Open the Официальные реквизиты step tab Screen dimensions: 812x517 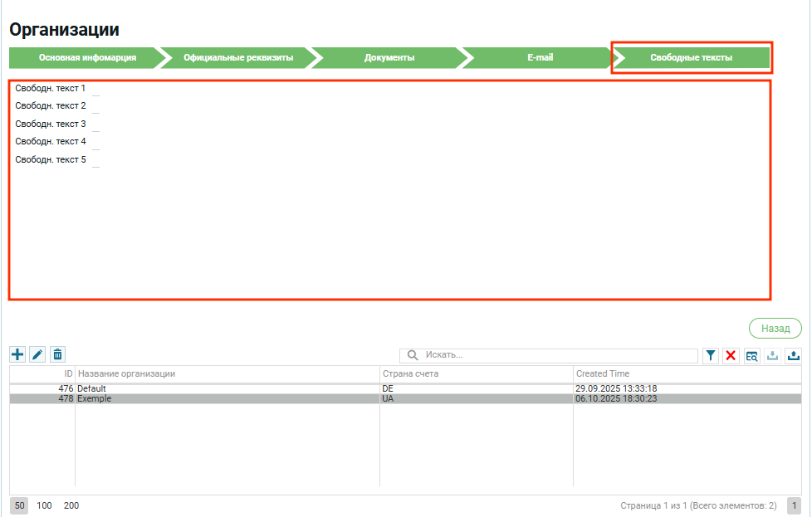238,58
